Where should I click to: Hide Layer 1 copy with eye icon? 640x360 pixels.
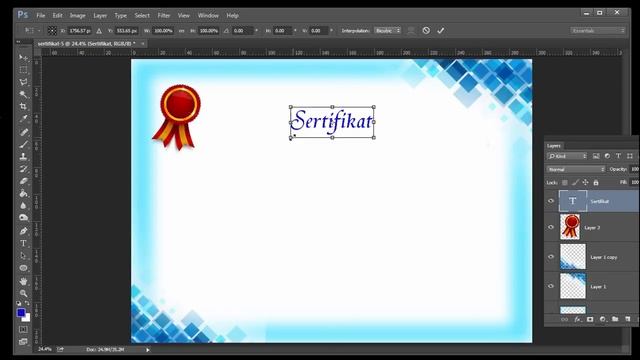(x=551, y=257)
